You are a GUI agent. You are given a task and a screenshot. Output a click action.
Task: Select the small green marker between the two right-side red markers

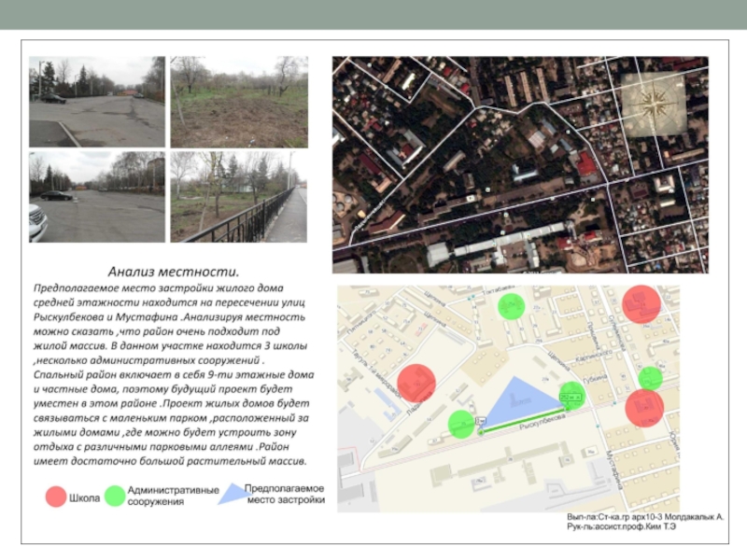(x=650, y=378)
